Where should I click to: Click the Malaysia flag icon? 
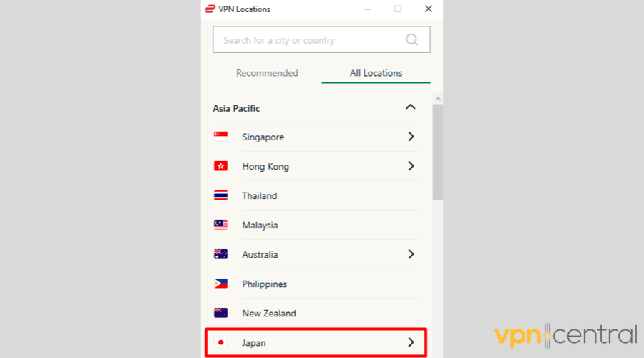[x=220, y=225]
